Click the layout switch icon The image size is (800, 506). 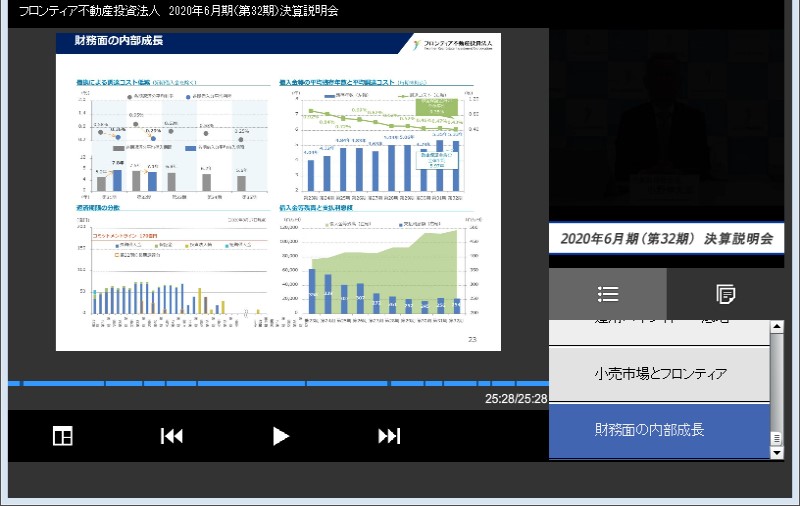[x=63, y=436]
